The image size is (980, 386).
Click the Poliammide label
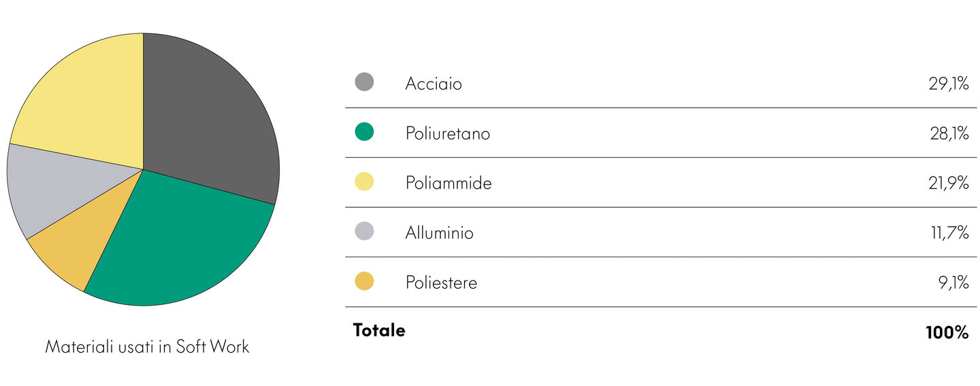point(448,183)
